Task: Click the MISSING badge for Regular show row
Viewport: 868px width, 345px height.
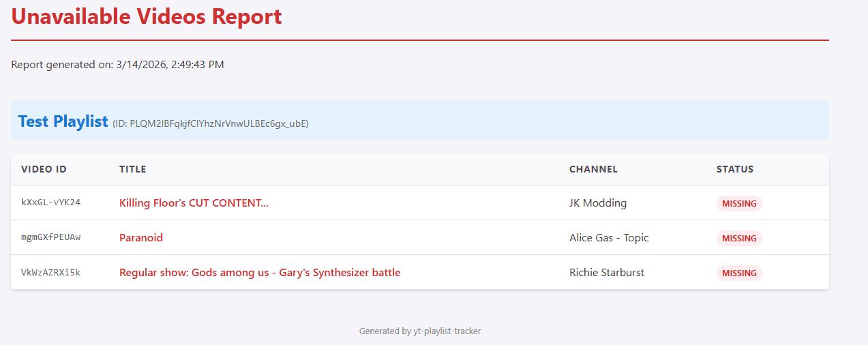Action: [739, 273]
